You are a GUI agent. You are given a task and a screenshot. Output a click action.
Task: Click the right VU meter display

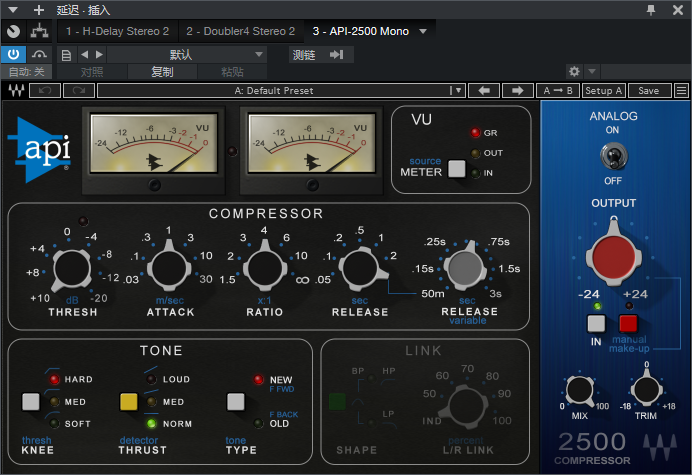pyautogui.click(x=312, y=143)
